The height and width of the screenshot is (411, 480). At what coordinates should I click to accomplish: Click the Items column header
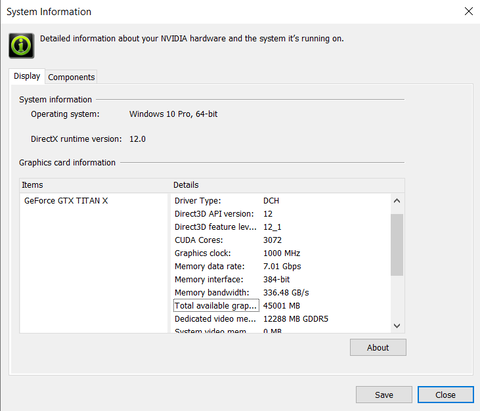click(x=95, y=185)
